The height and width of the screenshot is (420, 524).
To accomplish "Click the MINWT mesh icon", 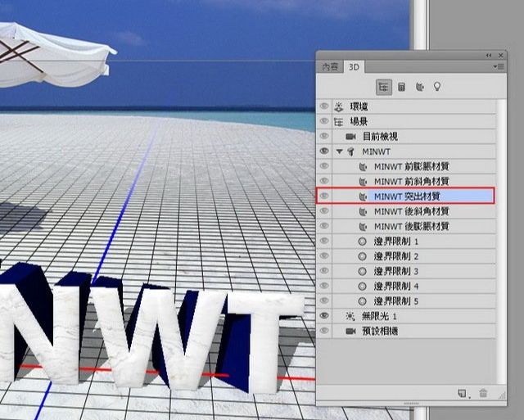I will point(350,151).
